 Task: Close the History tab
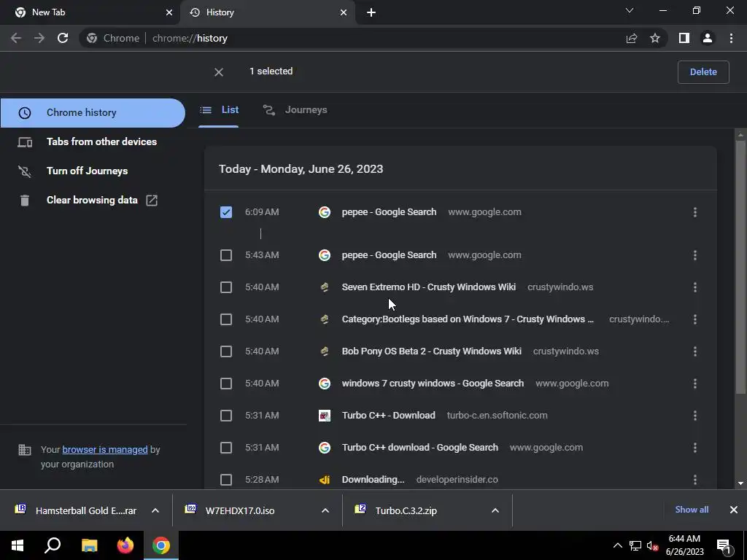point(344,12)
